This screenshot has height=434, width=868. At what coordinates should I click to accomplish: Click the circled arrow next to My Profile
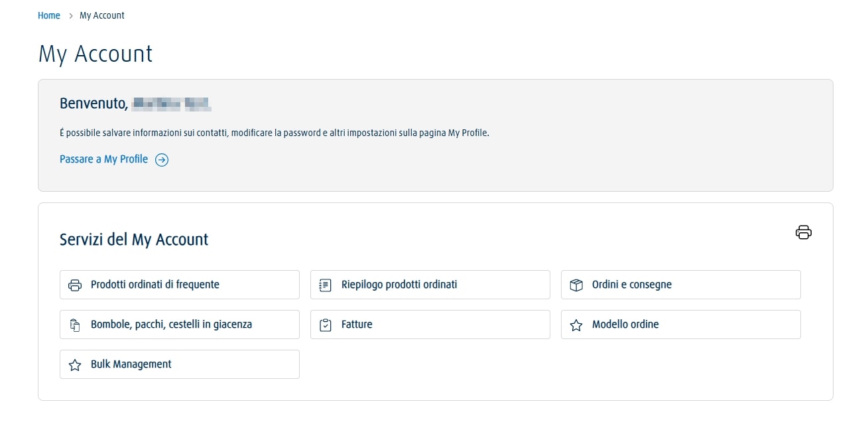162,160
